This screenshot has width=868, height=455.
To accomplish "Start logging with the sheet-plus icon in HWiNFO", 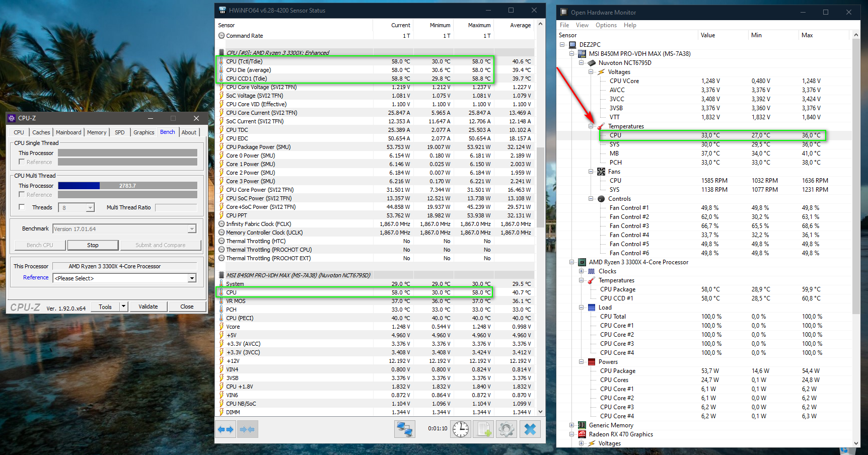I will tap(483, 429).
